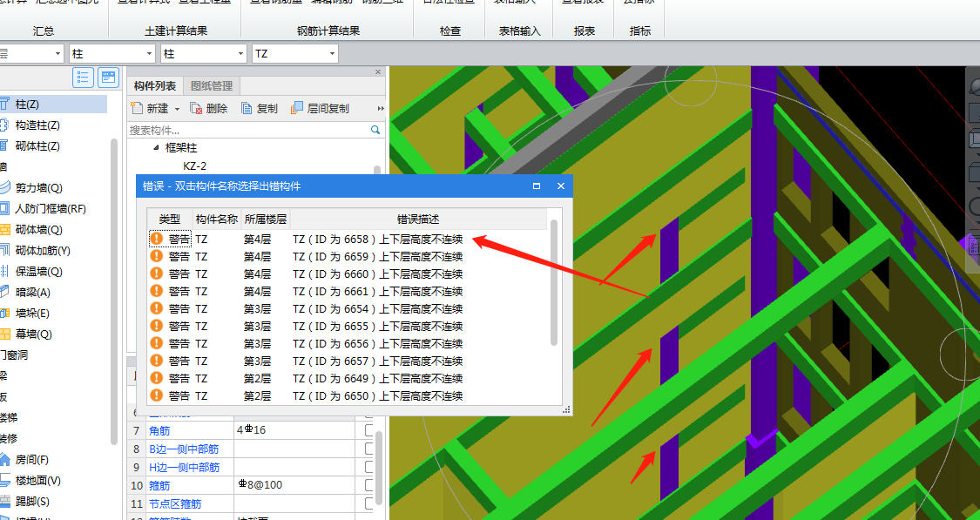
Task: Select 人防门框墙(RF) item
Action: pyautogui.click(x=50, y=209)
